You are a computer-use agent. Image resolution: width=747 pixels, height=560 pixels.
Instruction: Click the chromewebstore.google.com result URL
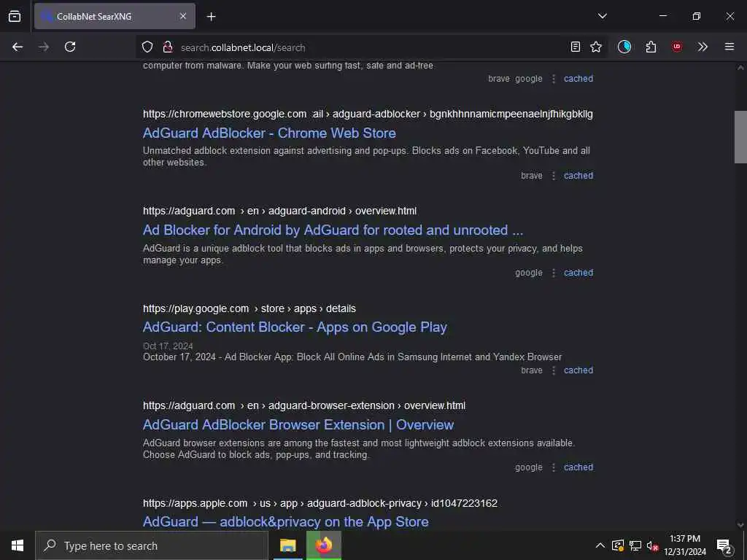pyautogui.click(x=368, y=114)
